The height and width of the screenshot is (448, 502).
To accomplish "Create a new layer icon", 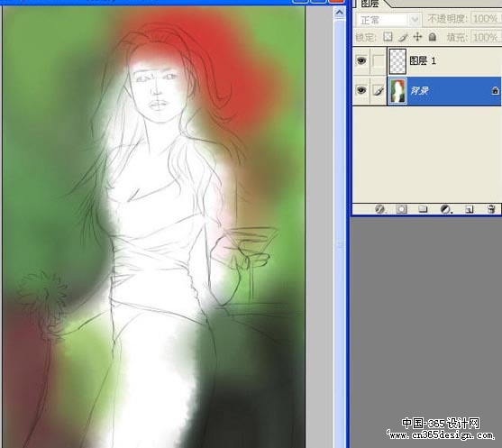I will coord(469,209).
